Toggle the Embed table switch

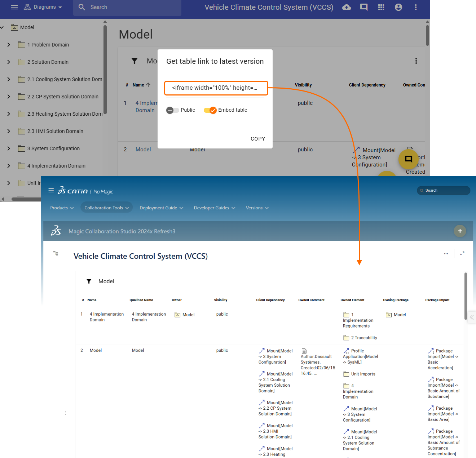click(x=210, y=110)
